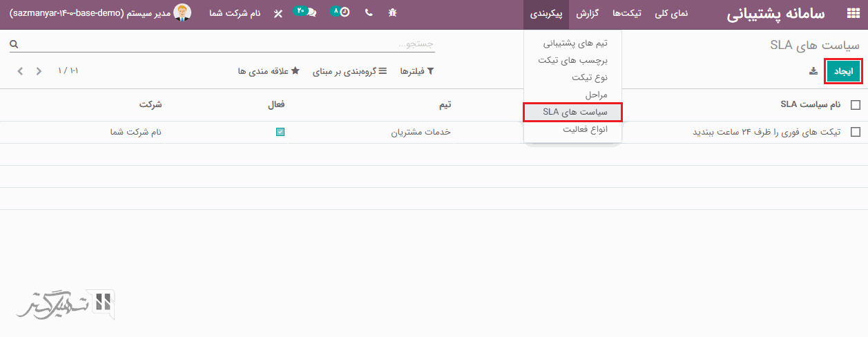Image resolution: width=868 pixels, height=337 pixels.
Task: Toggle the فعال checkbox in the policy row
Action: (280, 132)
